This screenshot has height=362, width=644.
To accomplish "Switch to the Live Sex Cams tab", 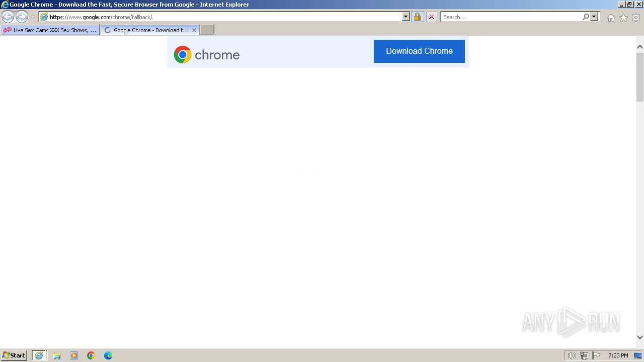I will point(50,30).
